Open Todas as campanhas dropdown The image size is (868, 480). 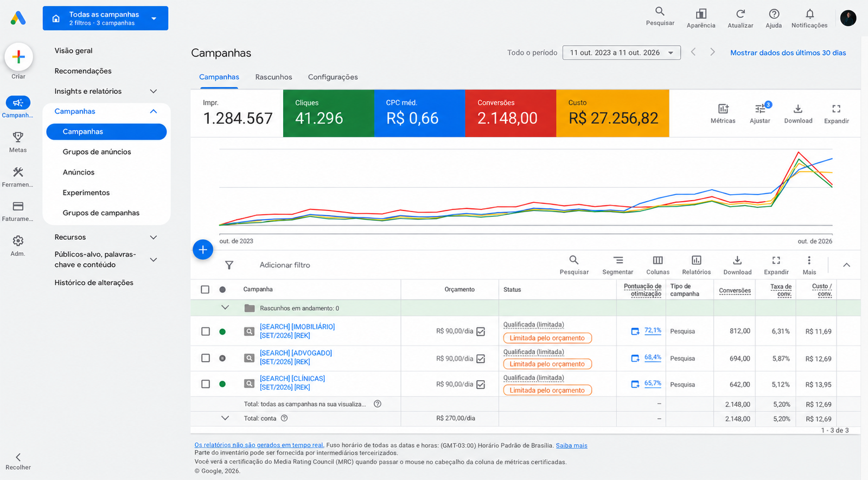click(x=105, y=18)
